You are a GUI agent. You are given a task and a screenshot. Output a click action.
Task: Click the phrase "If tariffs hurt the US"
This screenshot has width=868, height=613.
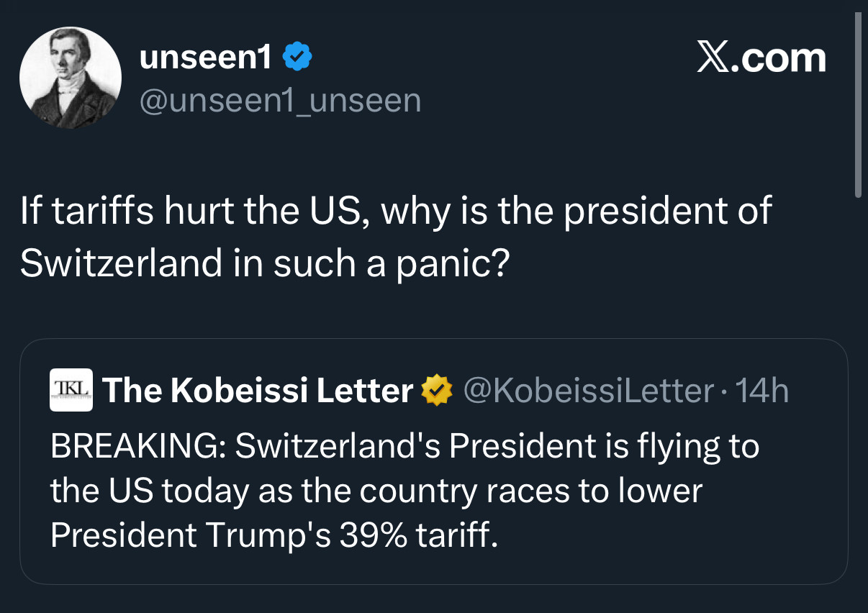point(194,212)
